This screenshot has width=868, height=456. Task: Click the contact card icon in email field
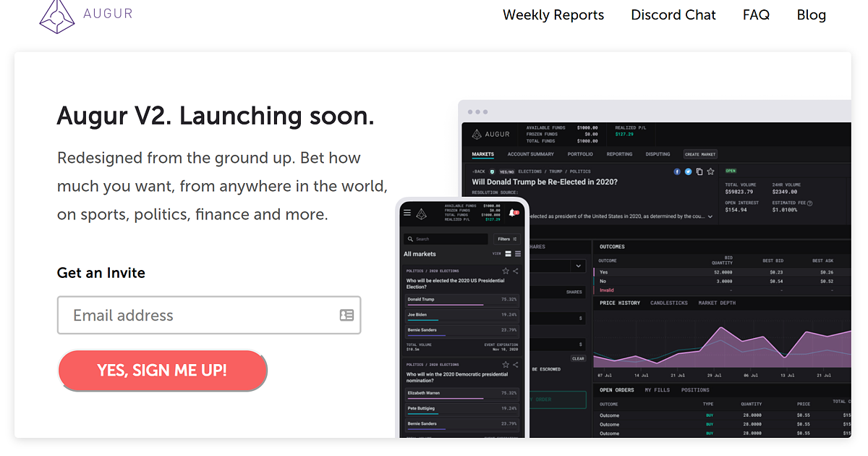[346, 315]
